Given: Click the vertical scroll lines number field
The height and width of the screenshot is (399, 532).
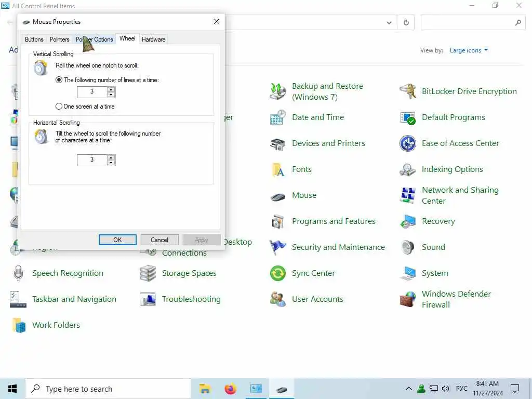Looking at the screenshot, I should click(x=92, y=92).
